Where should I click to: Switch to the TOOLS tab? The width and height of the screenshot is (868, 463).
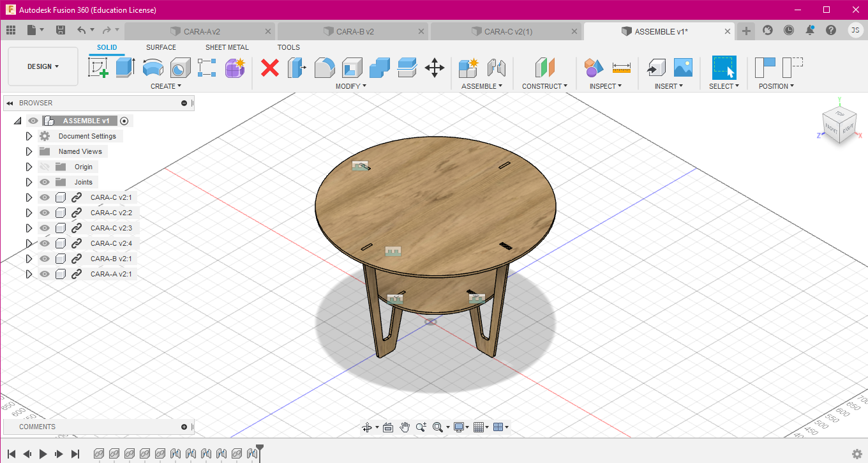[x=288, y=47]
